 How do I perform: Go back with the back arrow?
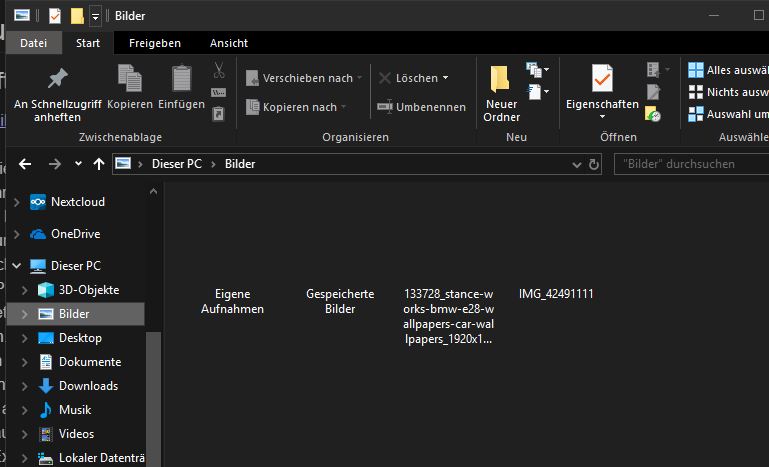click(25, 164)
